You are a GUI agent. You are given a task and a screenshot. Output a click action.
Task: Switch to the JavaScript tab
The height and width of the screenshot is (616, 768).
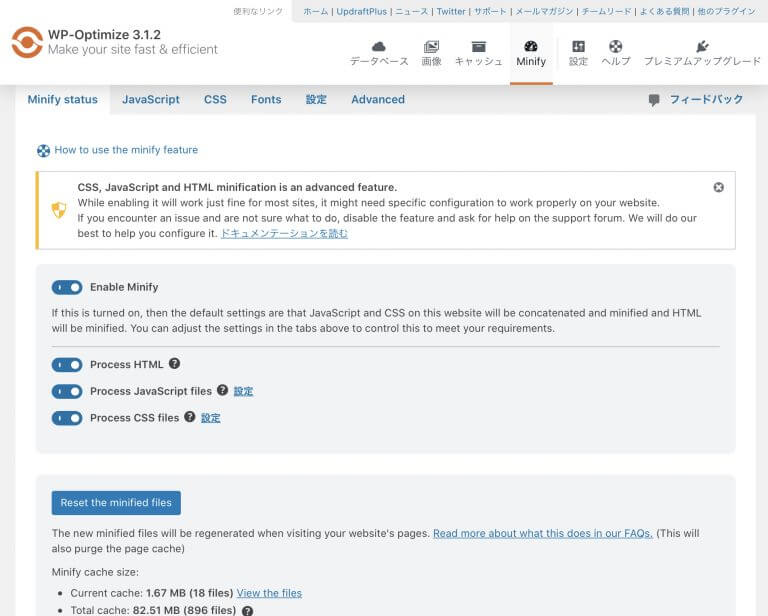coord(151,99)
